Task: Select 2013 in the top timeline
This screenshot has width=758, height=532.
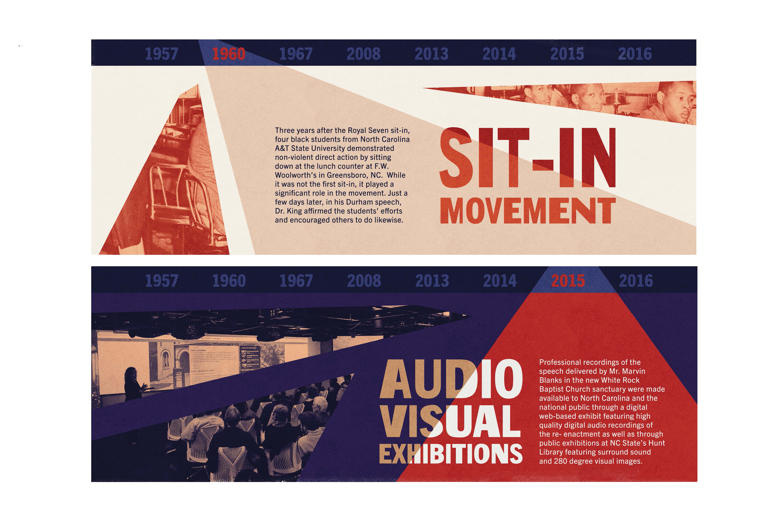Action: pyautogui.click(x=431, y=54)
